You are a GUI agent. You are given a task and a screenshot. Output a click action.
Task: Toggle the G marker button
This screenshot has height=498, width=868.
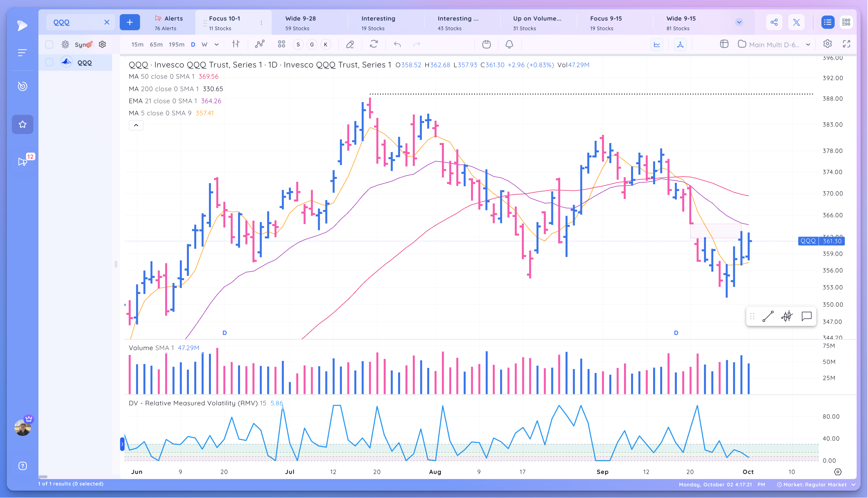312,44
